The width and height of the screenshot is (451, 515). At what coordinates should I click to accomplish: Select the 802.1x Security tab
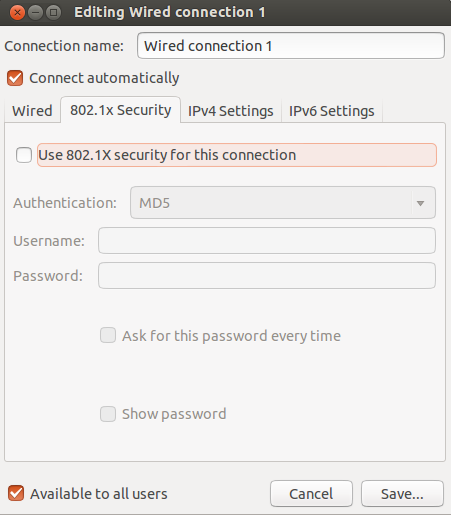(120, 110)
